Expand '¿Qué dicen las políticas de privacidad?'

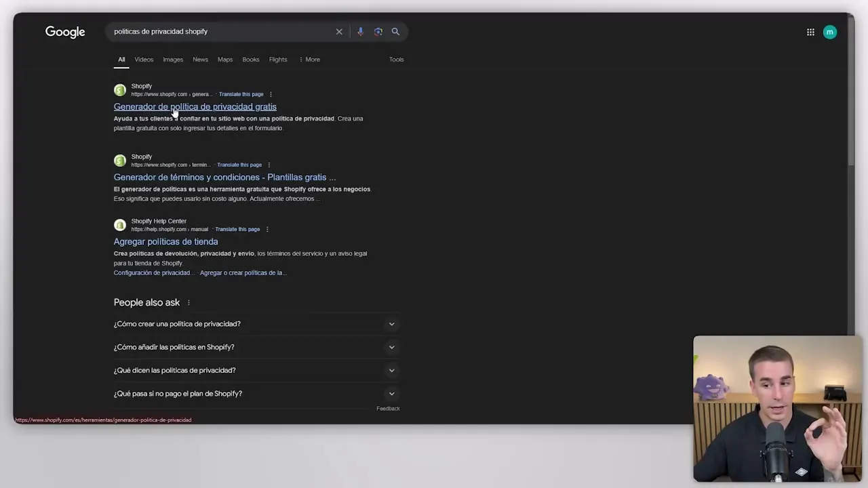click(x=256, y=370)
